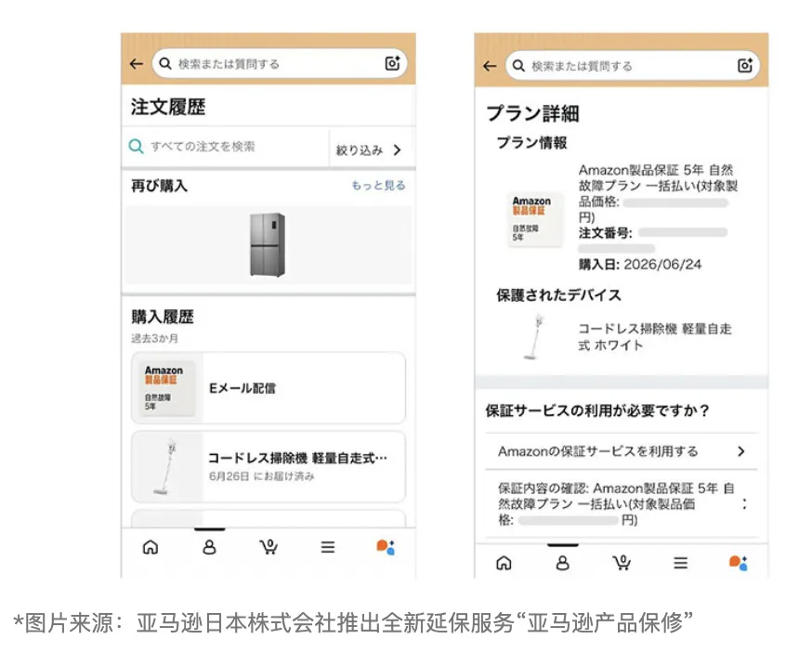Tap the chevron beside Amazonの保証サービスを利用する
The height and width of the screenshot is (652, 812).
point(741,451)
